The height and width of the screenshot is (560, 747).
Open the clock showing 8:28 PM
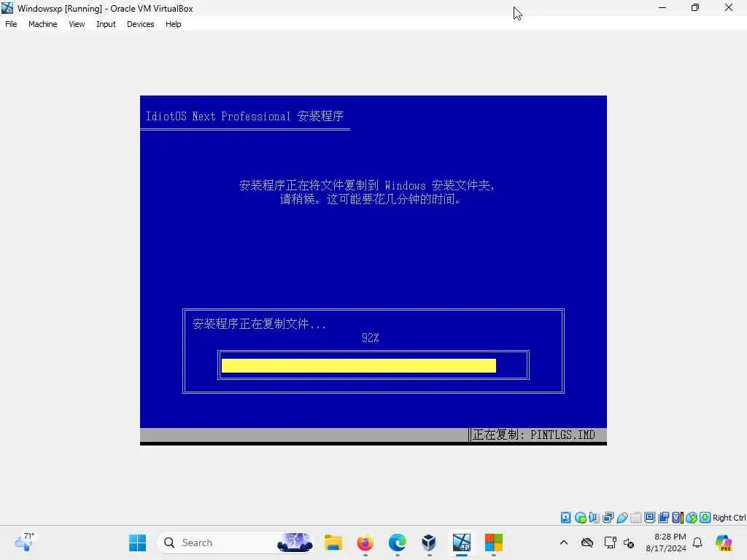(x=667, y=542)
